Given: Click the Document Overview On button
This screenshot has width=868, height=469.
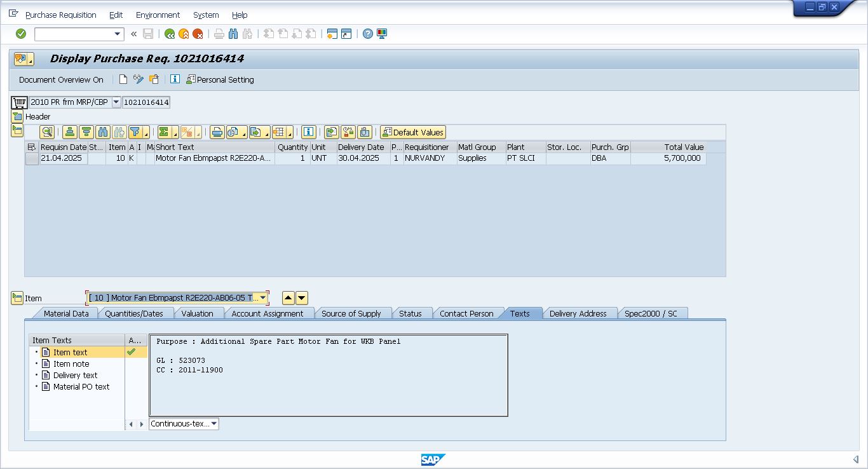Looking at the screenshot, I should [61, 79].
